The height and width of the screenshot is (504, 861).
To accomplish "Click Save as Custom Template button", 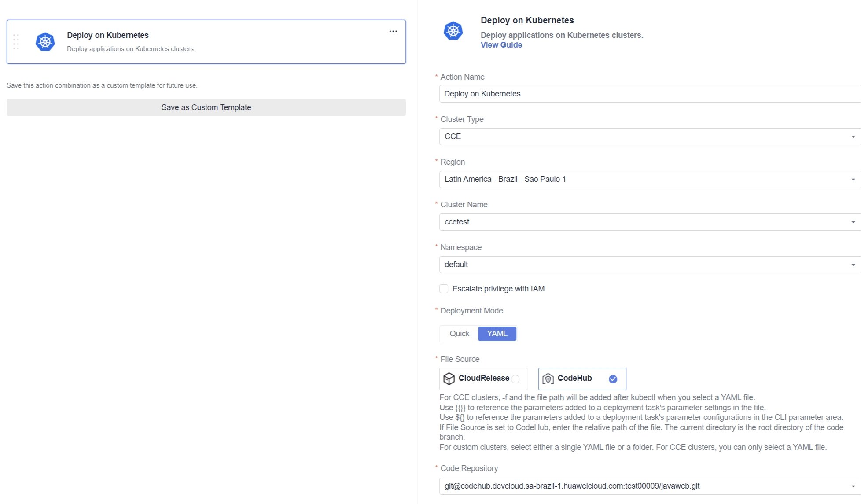I will click(206, 107).
